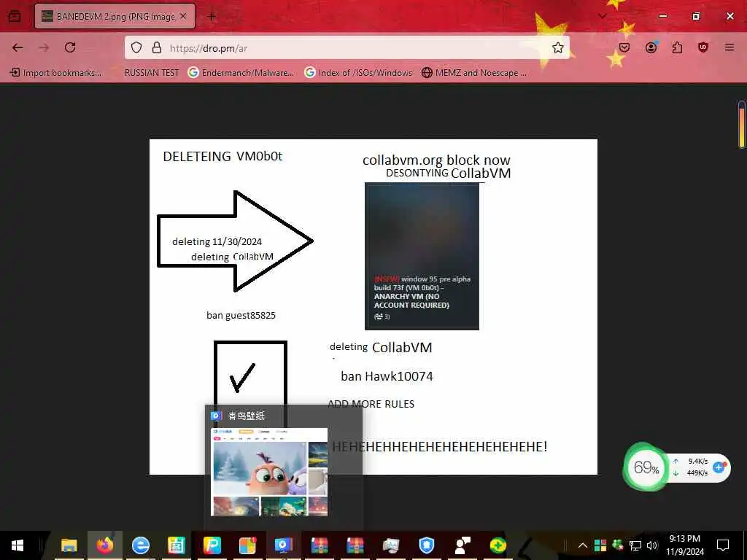The width and height of the screenshot is (747, 560).
Task: Open the four-color tile app with badge
Action: pos(248,545)
